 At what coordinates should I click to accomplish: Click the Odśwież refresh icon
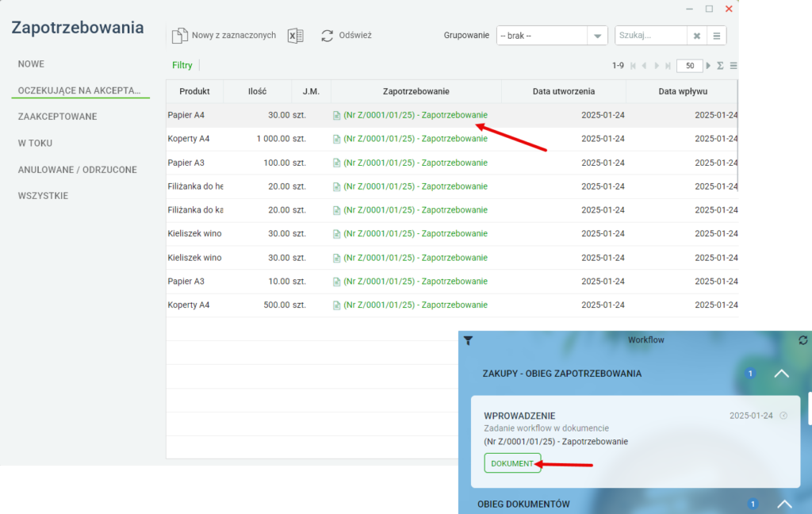coord(327,36)
